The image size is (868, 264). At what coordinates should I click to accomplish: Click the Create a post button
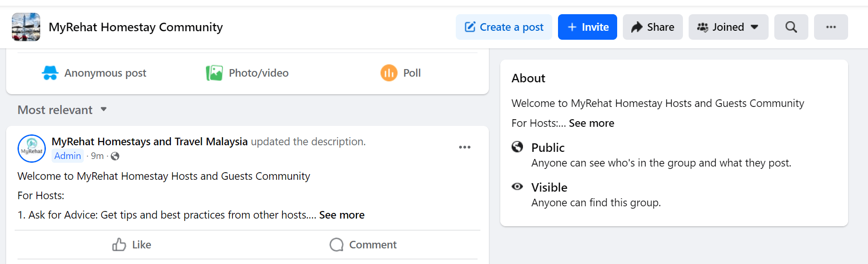click(504, 27)
